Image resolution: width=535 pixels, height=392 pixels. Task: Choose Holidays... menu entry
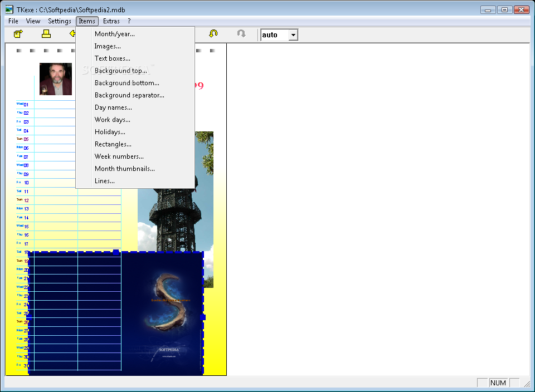click(135, 133)
